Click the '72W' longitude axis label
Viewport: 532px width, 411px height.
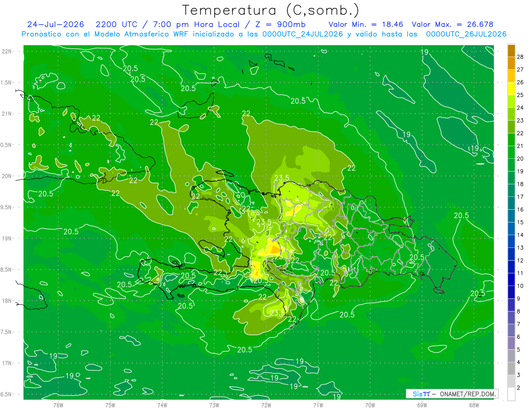[x=266, y=405]
